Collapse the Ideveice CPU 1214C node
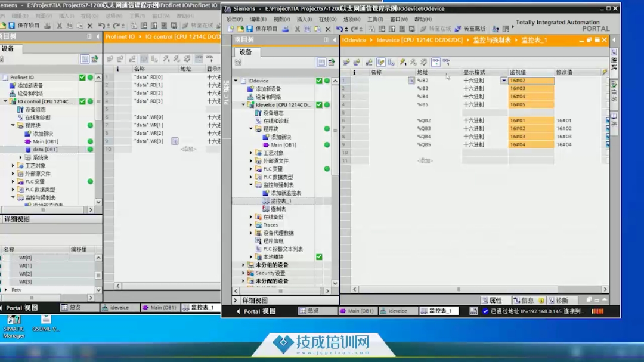Viewport: 644px width, 362px height. (x=243, y=105)
